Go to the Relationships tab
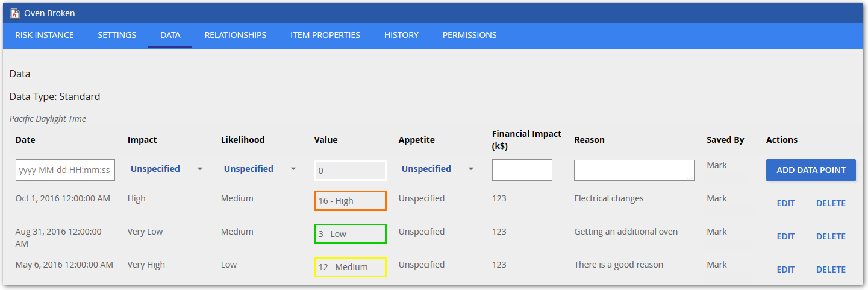 (x=236, y=35)
